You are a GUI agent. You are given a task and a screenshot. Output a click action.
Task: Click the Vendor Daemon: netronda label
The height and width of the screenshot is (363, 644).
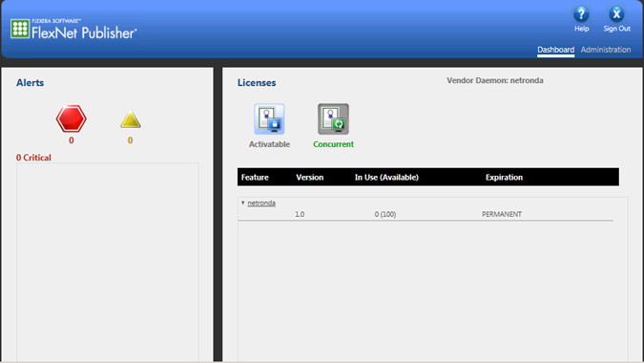tap(495, 80)
